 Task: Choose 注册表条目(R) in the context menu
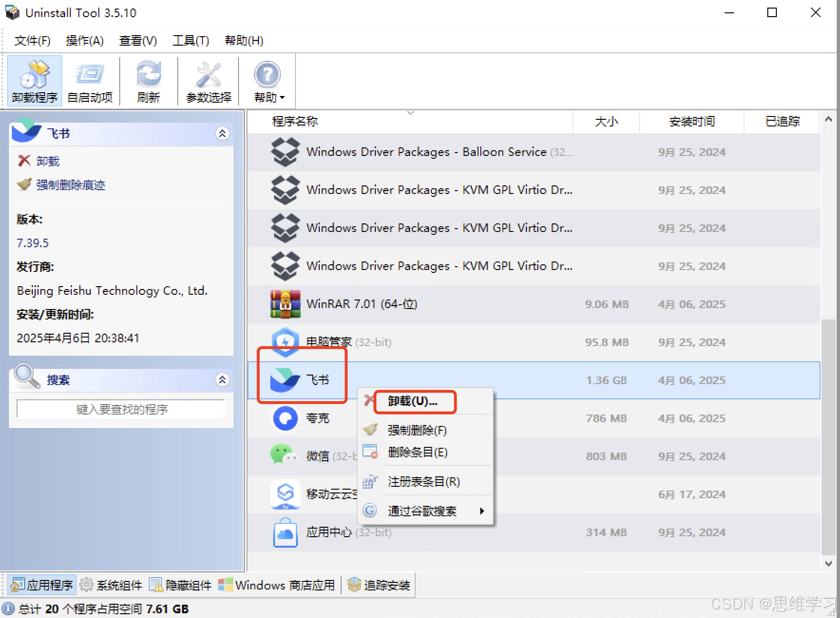coord(425,482)
